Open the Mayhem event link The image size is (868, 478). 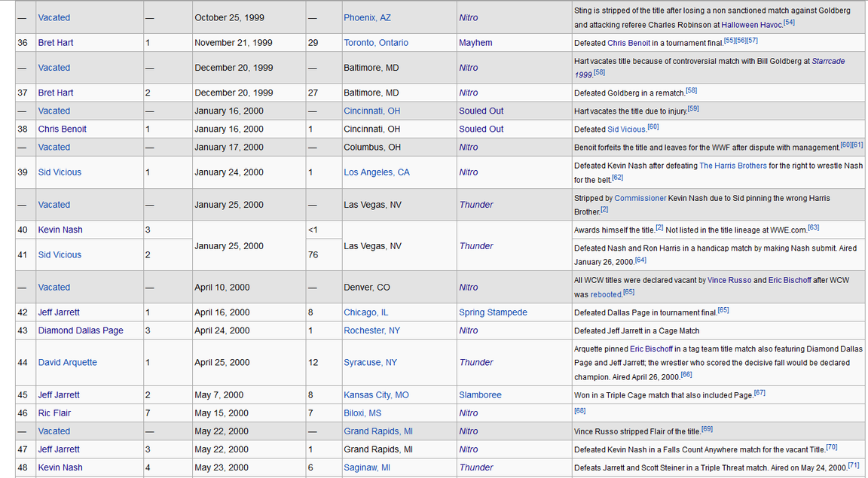point(475,43)
